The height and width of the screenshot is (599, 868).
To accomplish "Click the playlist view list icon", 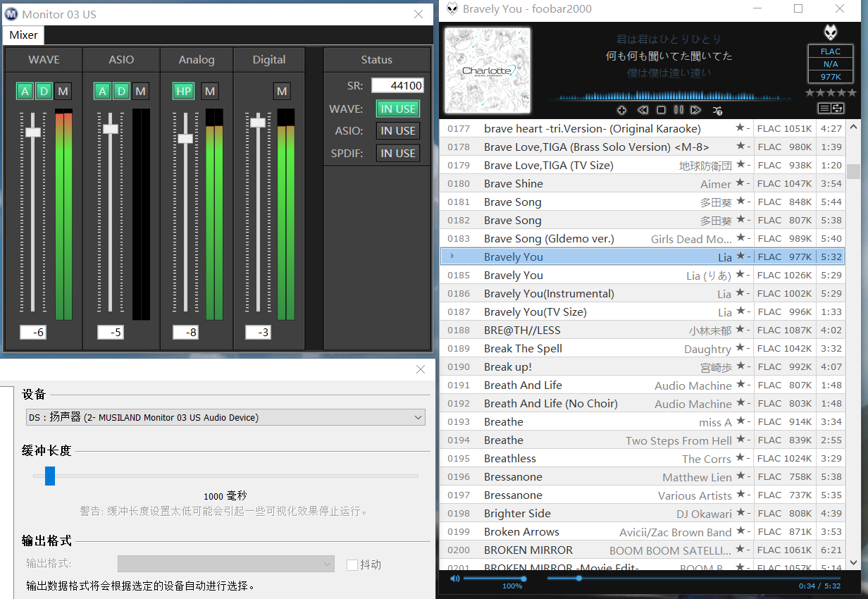I will [x=824, y=108].
